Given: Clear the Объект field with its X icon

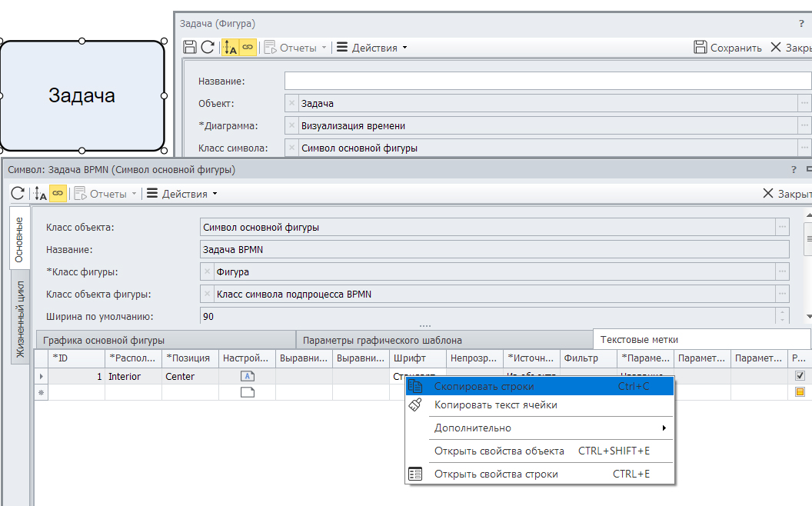Looking at the screenshot, I should click(291, 103).
